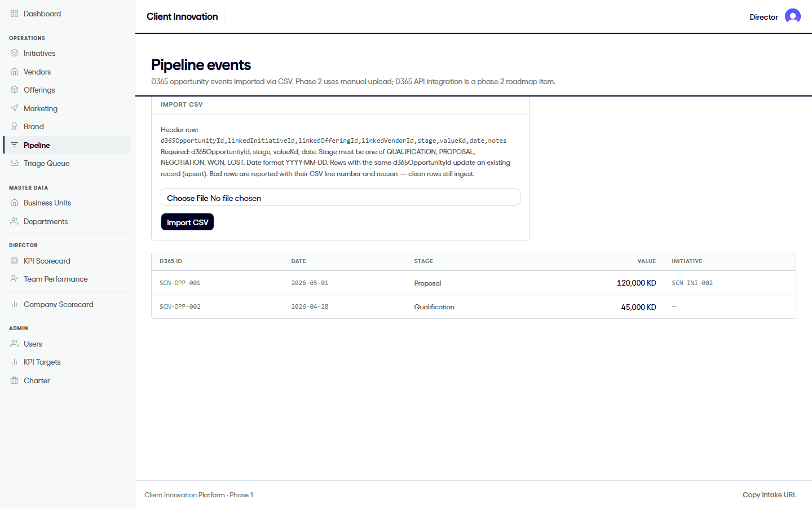Click the Director role label

[x=764, y=17]
